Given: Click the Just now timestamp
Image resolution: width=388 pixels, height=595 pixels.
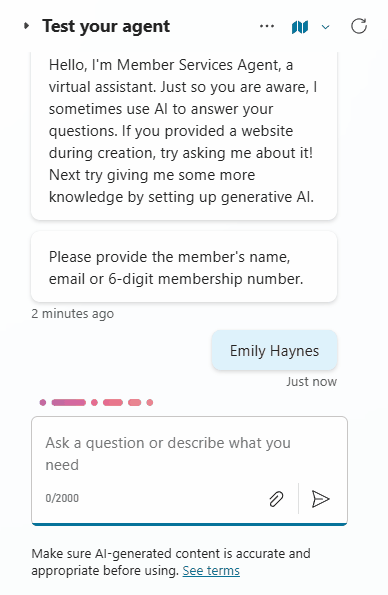Looking at the screenshot, I should (312, 381).
